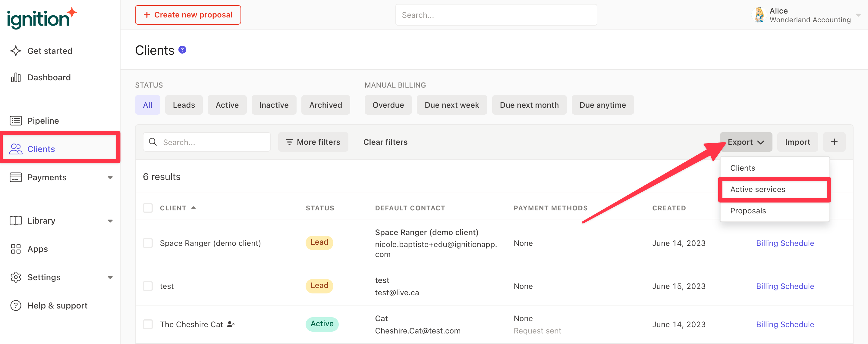Click the Get started sparkle icon
The height and width of the screenshot is (344, 868).
click(x=15, y=51)
